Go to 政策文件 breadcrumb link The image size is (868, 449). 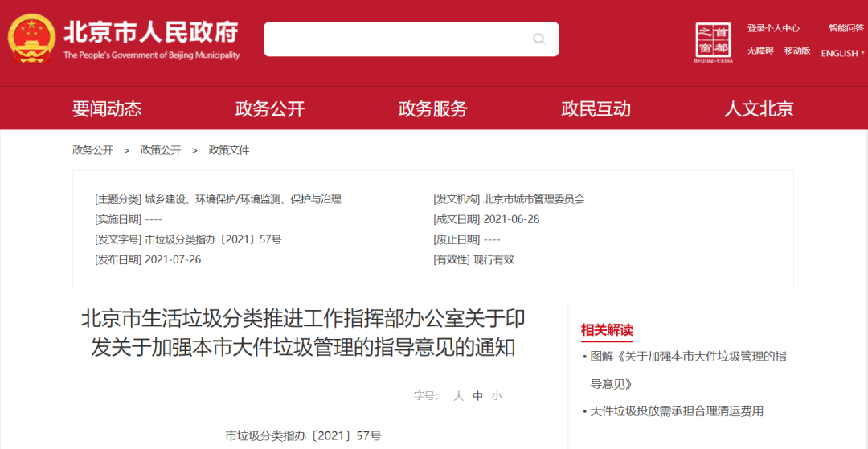228,150
